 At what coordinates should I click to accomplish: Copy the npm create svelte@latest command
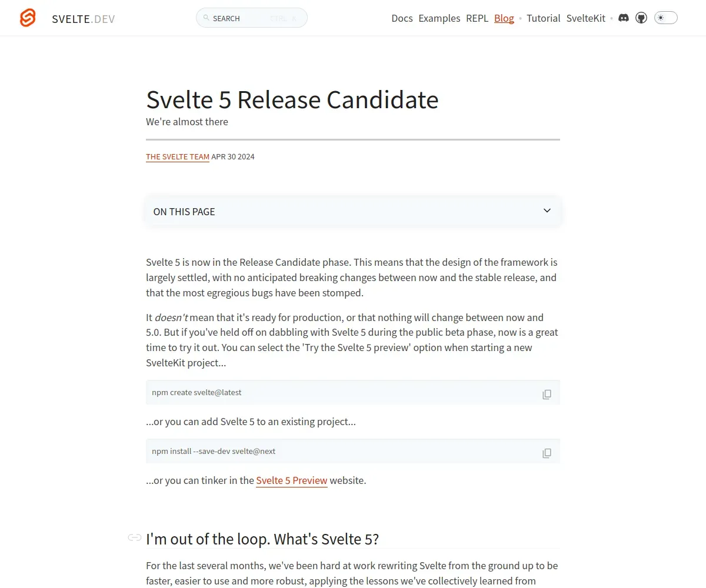click(x=547, y=394)
